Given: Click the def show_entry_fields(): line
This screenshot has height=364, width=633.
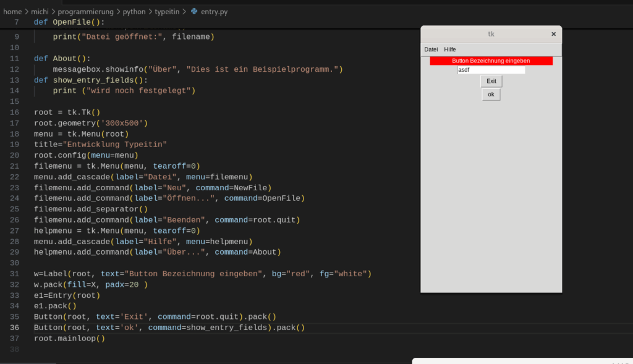Looking at the screenshot, I should point(91,80).
